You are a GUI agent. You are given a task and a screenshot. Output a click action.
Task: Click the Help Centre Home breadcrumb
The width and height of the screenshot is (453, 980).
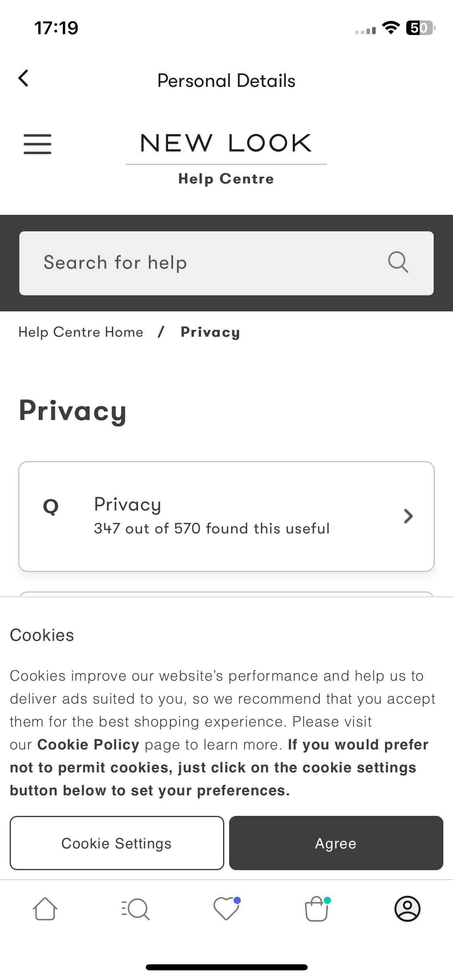[81, 332]
